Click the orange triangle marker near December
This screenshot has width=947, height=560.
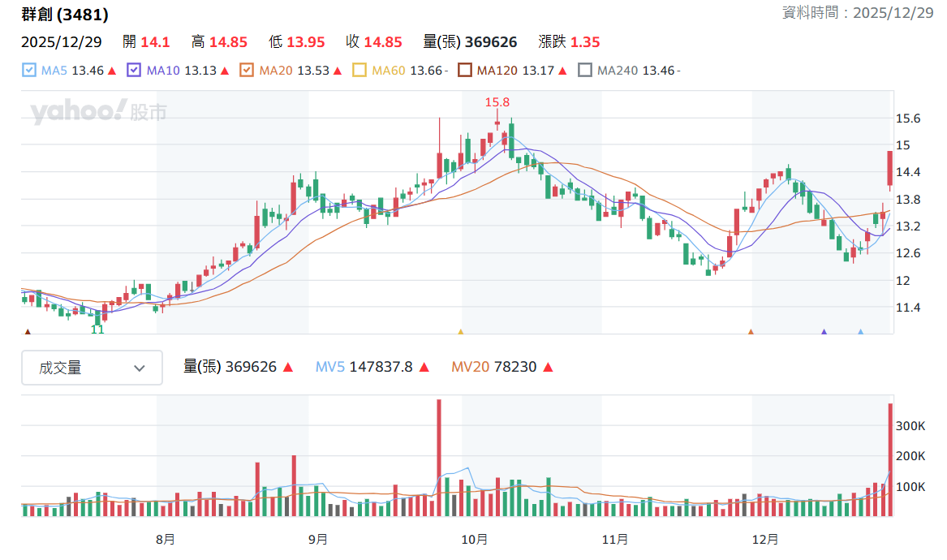(751, 332)
